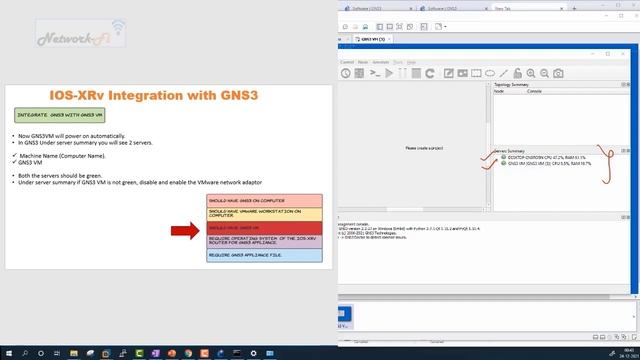Viewport: 640px width, 360px height.
Task: Select the insert picture tool in GNS3
Action: [462, 73]
